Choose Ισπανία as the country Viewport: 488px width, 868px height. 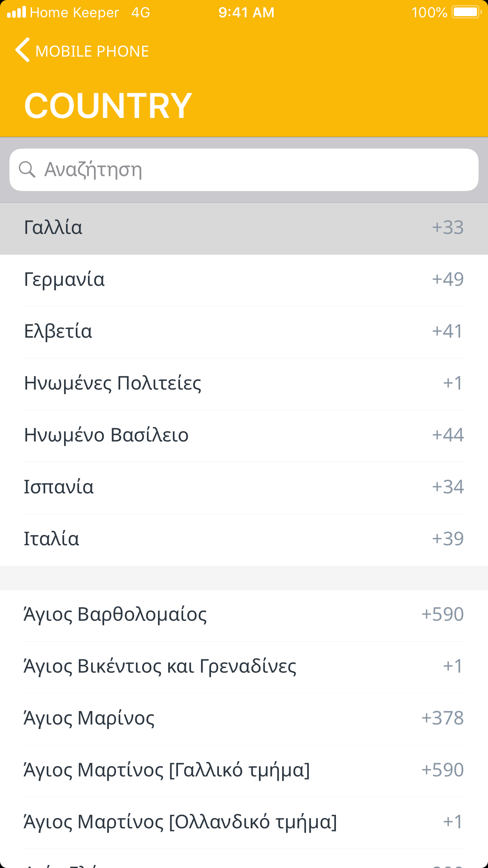tap(59, 487)
